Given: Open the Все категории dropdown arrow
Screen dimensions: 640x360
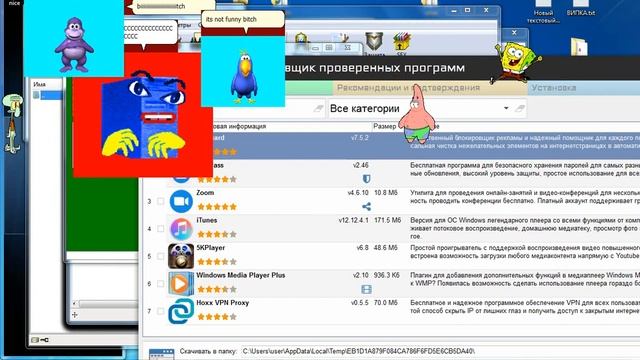Looking at the screenshot, I should pyautogui.click(x=506, y=108).
